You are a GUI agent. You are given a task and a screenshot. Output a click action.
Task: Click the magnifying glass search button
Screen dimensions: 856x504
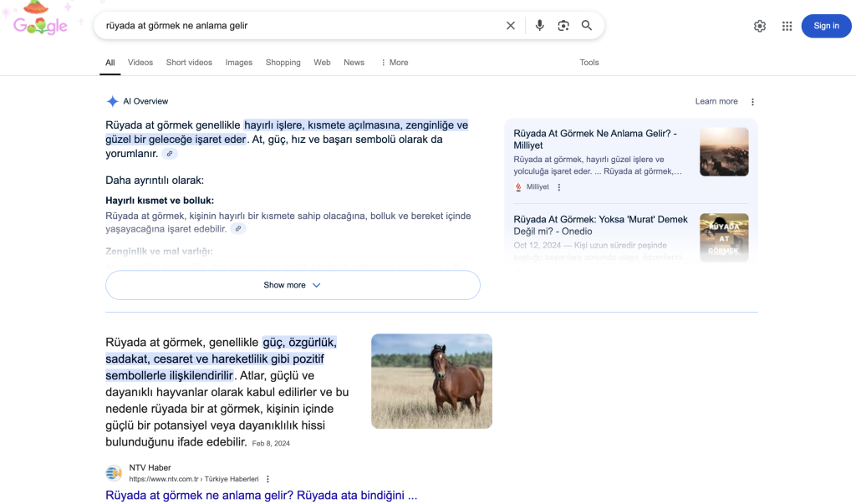[x=587, y=26]
